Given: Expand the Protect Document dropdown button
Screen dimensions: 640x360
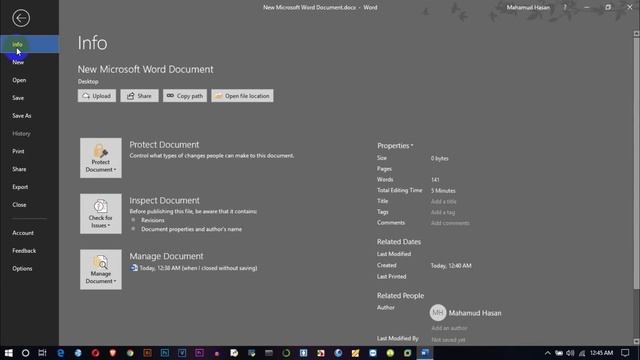Looking at the screenshot, I should 101,158.
